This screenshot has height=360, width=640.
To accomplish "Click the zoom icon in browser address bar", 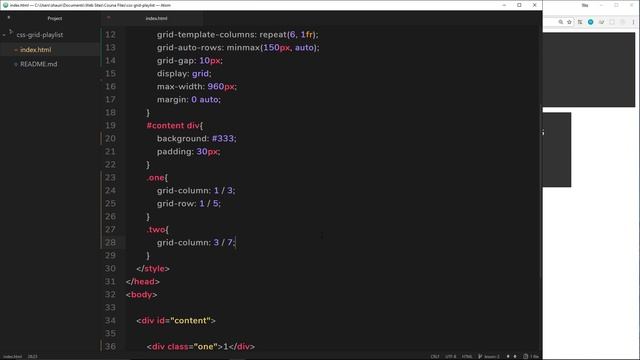I will coord(561,22).
